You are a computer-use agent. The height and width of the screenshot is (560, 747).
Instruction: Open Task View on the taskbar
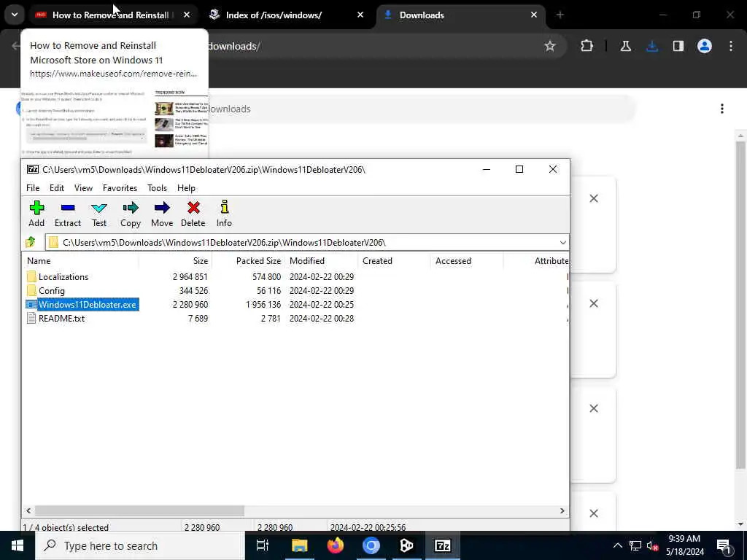(x=263, y=545)
